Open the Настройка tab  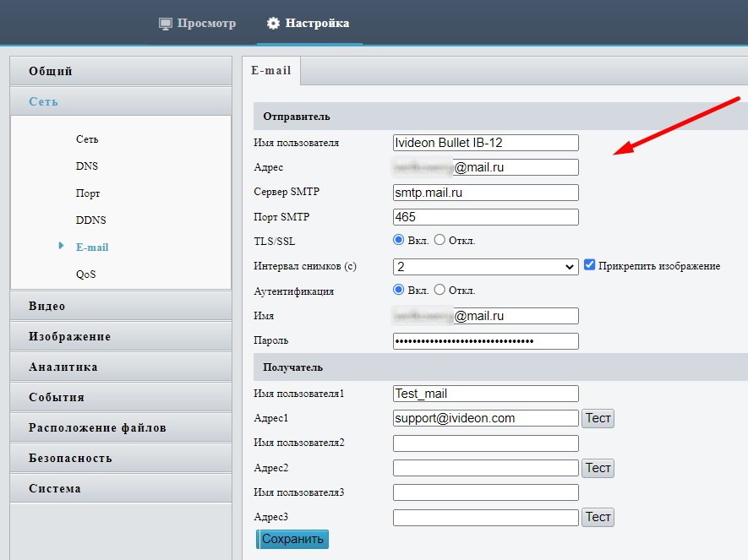tap(308, 24)
